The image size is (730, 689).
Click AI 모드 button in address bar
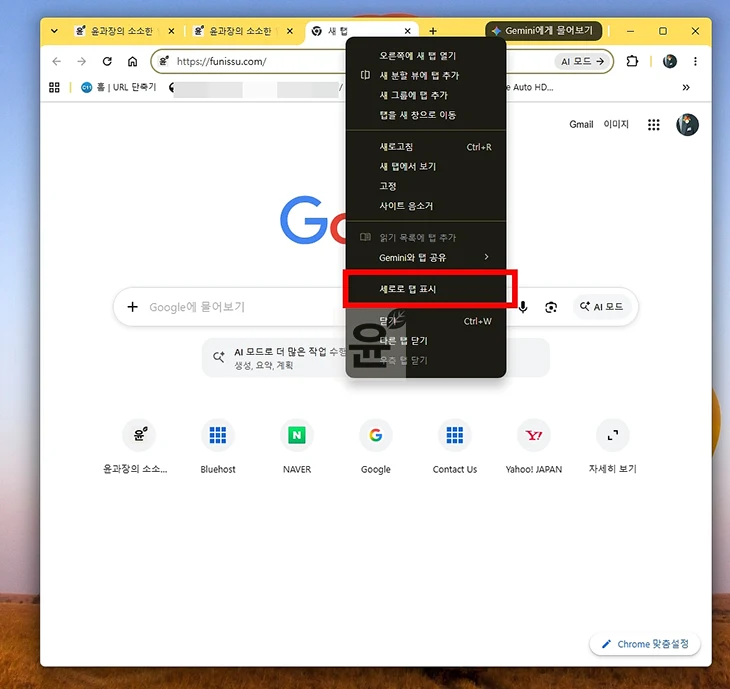point(582,61)
